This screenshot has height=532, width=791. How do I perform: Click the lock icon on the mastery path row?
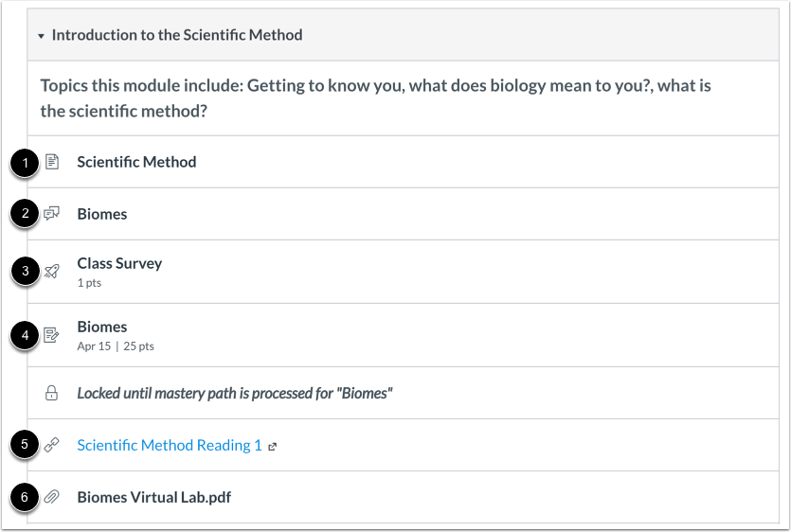(x=52, y=393)
